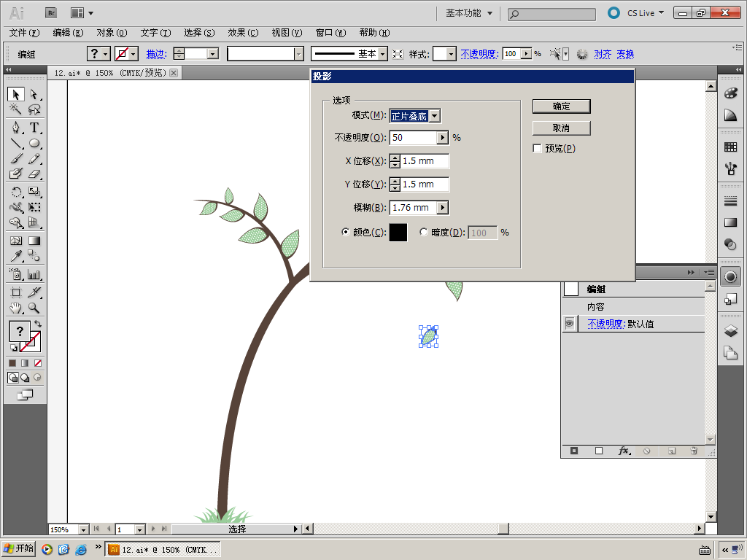Click the X 位移 offset input field
Viewport: 747px width, 560px height.
(x=425, y=161)
